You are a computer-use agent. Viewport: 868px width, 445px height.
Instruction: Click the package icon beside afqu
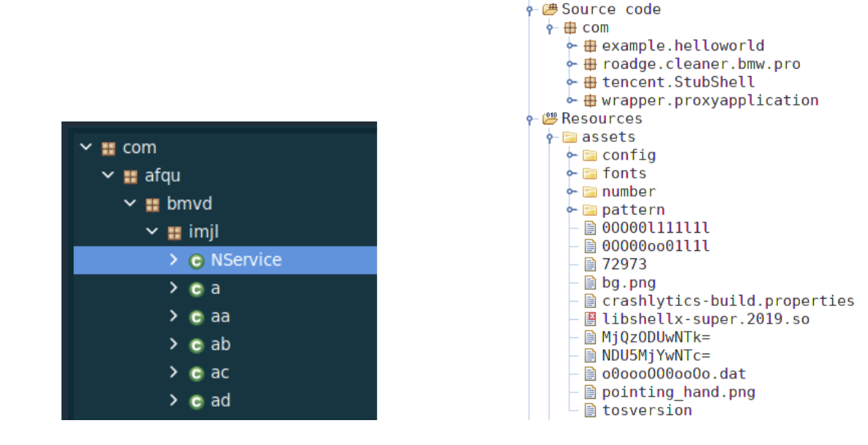(x=131, y=176)
